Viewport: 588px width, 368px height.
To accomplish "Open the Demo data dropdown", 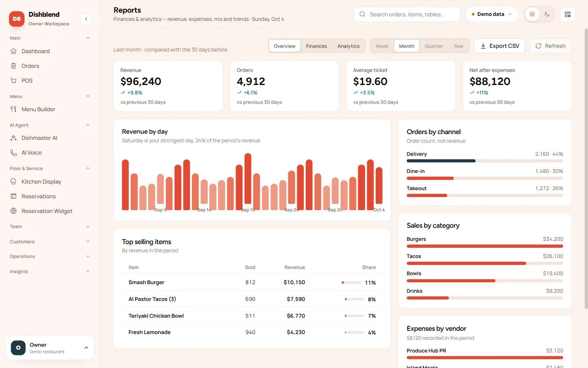I will [x=492, y=14].
